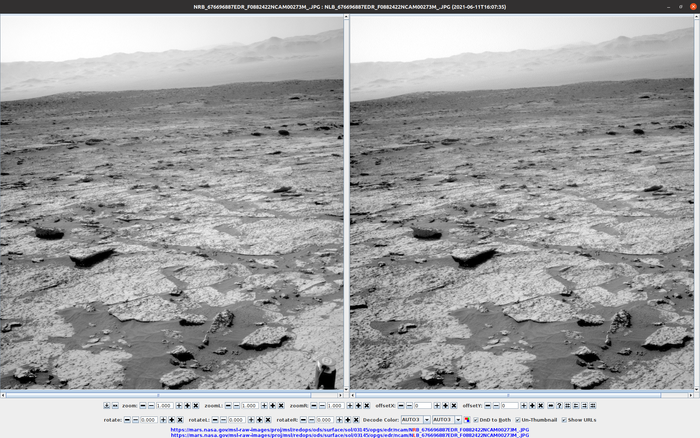Click the download arrow icon left of zoom
The image size is (700, 438).
(x=108, y=405)
